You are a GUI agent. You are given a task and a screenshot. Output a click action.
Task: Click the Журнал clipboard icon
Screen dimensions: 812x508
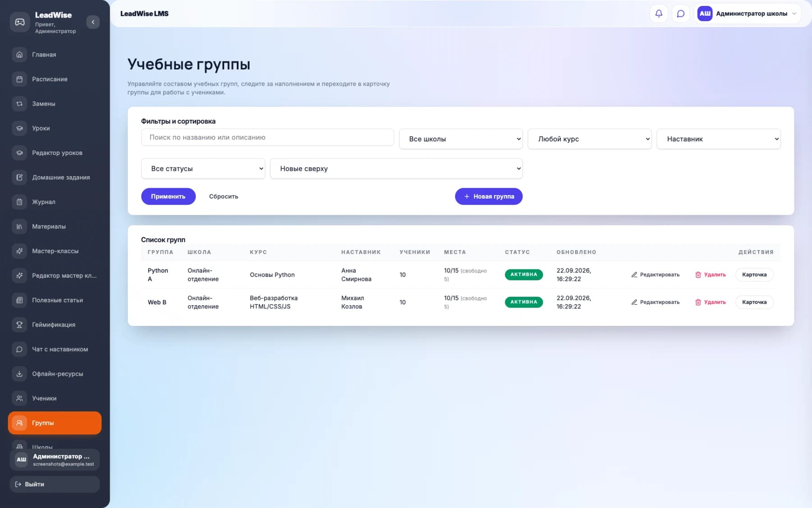click(19, 202)
